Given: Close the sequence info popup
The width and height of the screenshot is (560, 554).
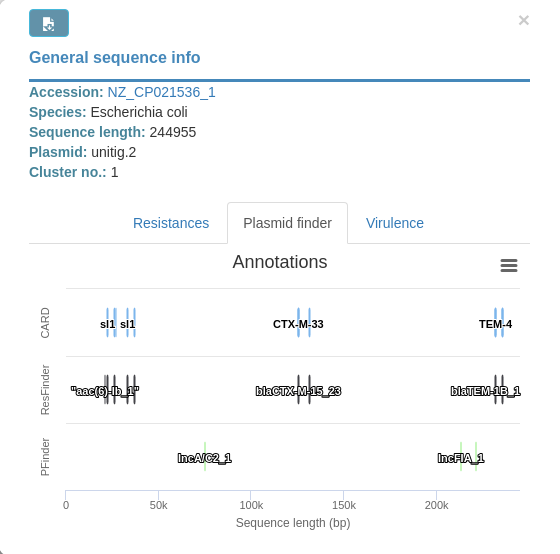Looking at the screenshot, I should [x=524, y=20].
